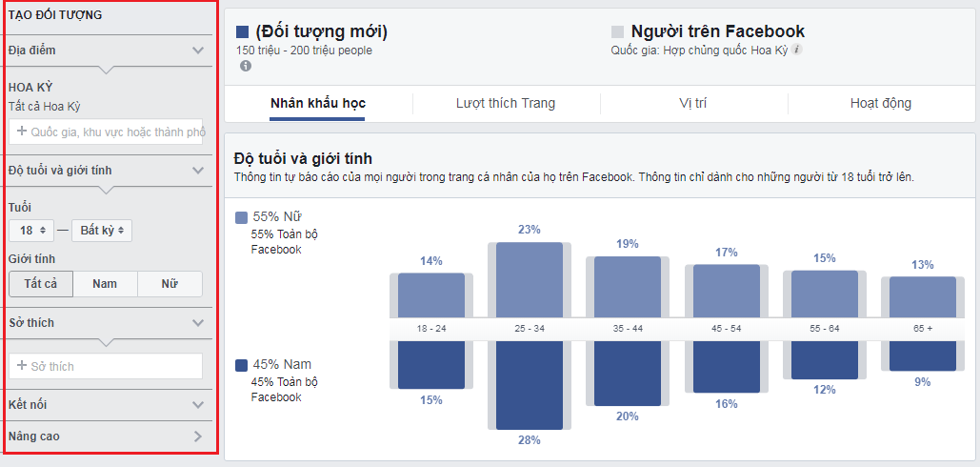Screen dimensions: 980x467
Task: Switch to the Lượt thích Trang tab
Action: point(506,103)
